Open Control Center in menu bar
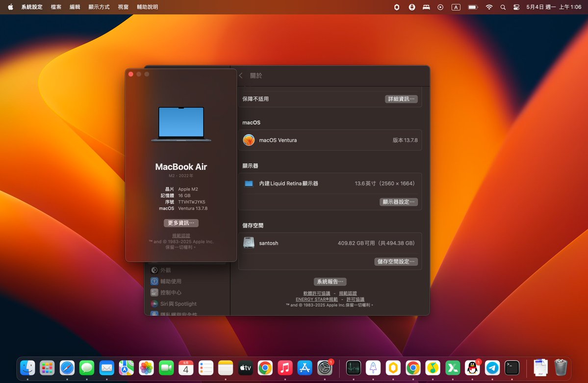Viewport: 588px width, 383px height. 516,7
